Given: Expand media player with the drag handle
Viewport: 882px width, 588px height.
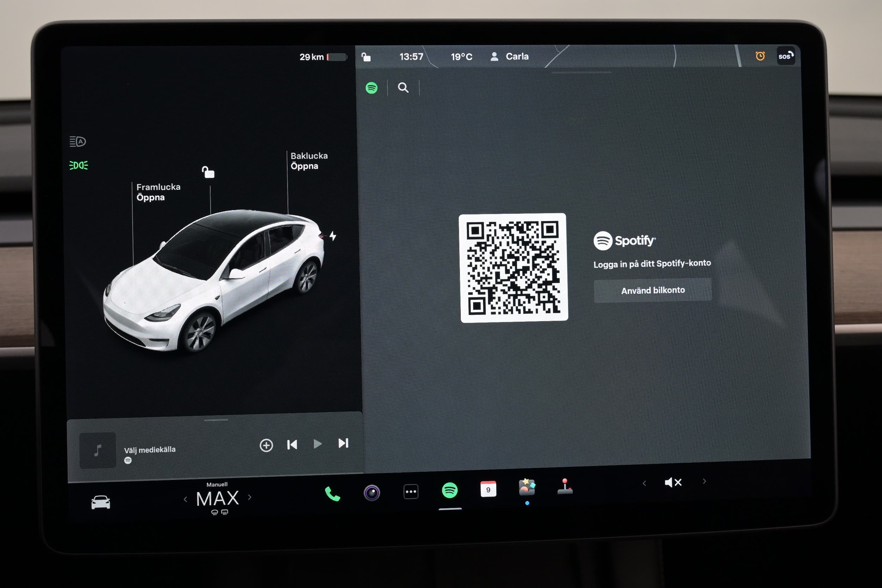Looking at the screenshot, I should pos(216,420).
